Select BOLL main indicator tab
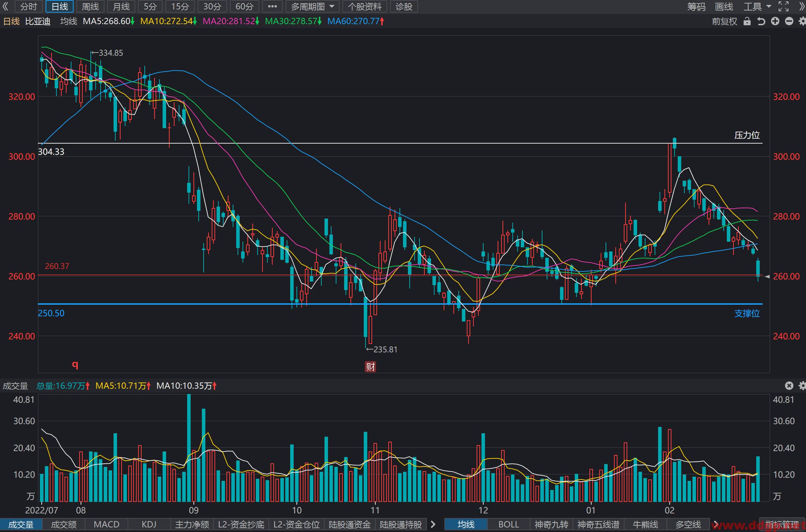Screen dimensions: 806x532 click(x=509, y=524)
